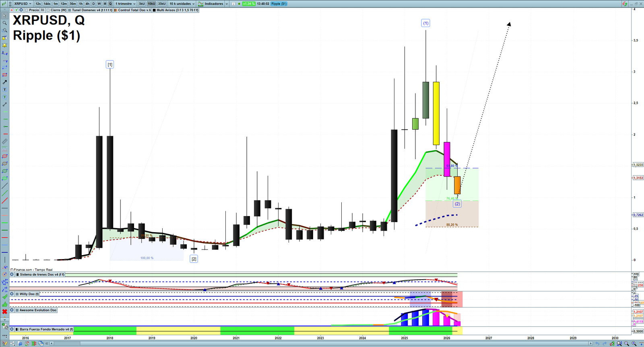Open the three-dots menu in left sidebar
This screenshot has width=644, height=347.
(5, 336)
